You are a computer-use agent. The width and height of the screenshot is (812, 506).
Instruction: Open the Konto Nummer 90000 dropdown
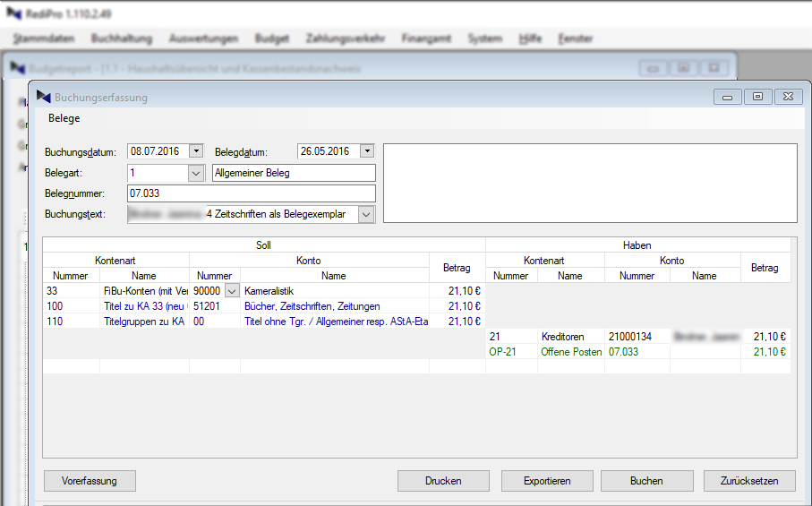(232, 291)
